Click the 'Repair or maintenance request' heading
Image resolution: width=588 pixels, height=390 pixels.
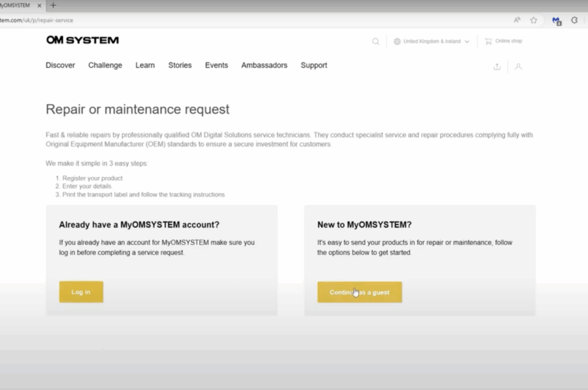[x=137, y=109]
